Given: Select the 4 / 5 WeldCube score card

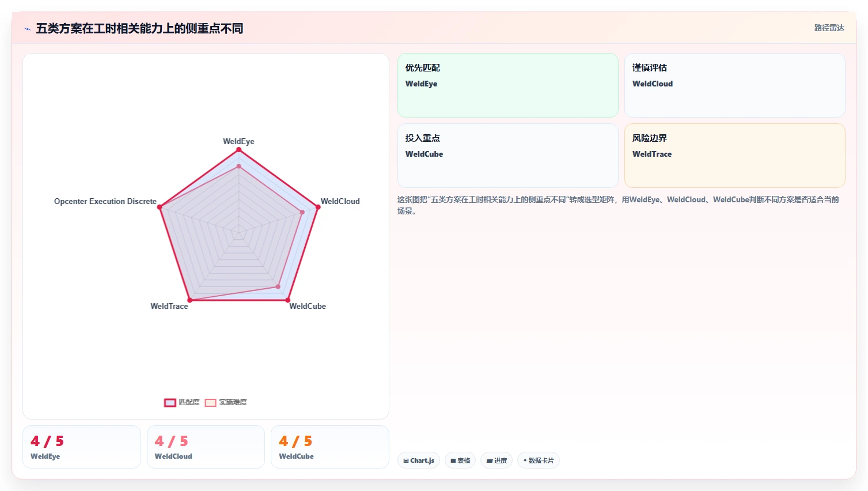Looking at the screenshot, I should 330,447.
